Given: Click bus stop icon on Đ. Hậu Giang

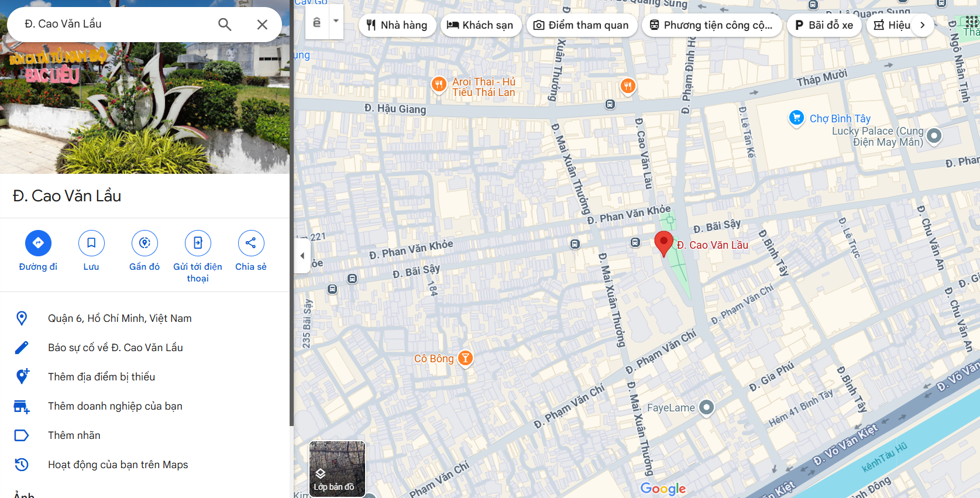Looking at the screenshot, I should click(x=610, y=104).
